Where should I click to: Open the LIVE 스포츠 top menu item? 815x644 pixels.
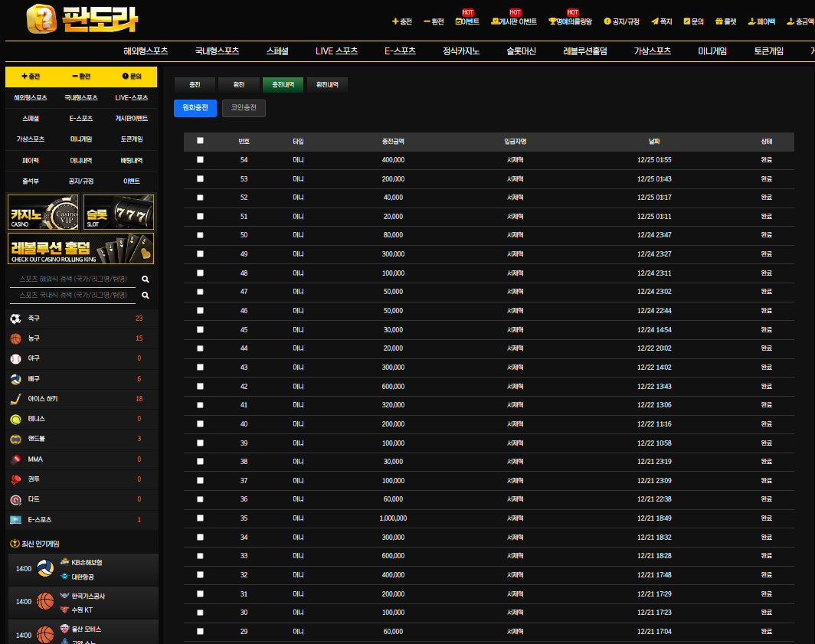point(336,51)
